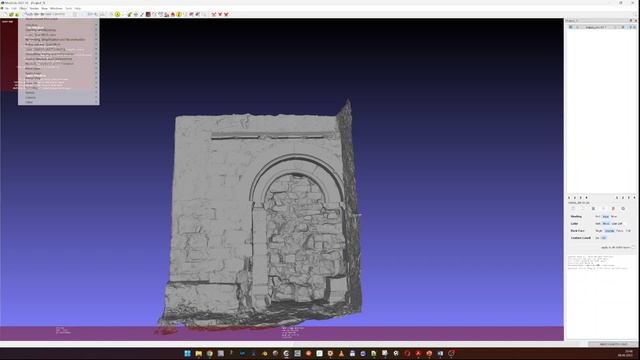Set Back-Face to Fancy
The height and width of the screenshot is (360, 640).
click(620, 231)
